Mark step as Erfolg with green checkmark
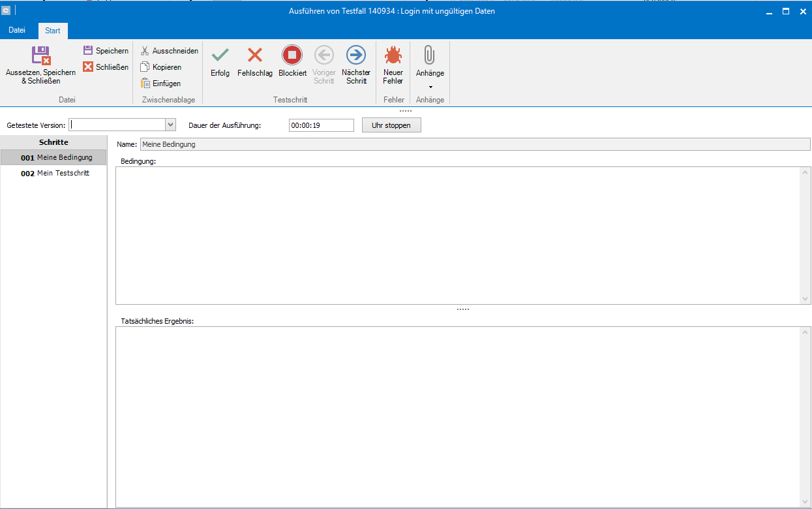The width and height of the screenshot is (812, 509). point(220,56)
